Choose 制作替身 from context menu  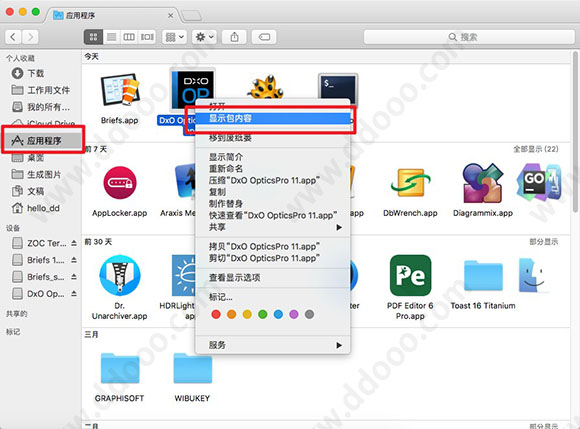pos(273,203)
